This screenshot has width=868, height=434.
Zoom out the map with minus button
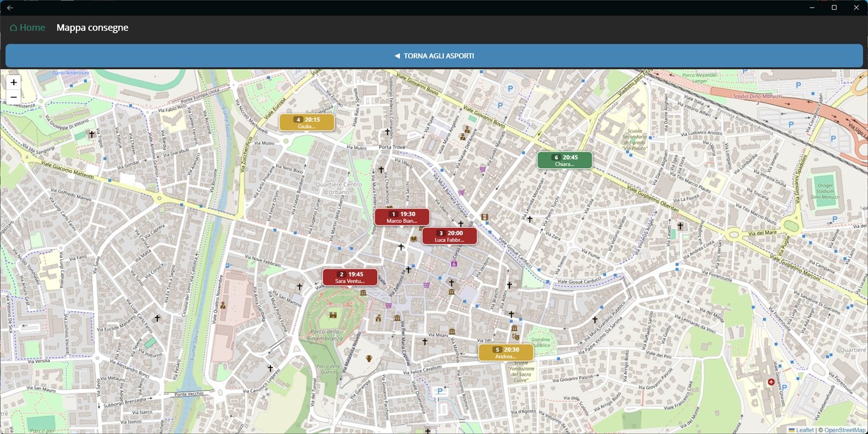point(14,97)
